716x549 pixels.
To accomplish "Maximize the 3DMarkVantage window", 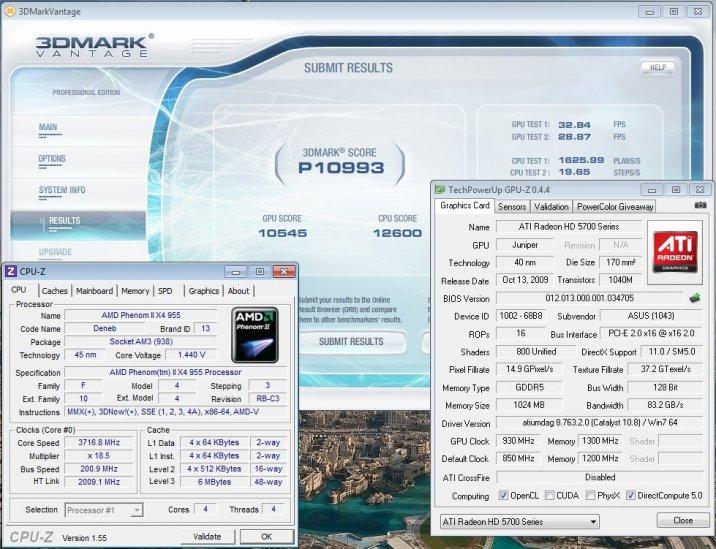I will [x=674, y=11].
